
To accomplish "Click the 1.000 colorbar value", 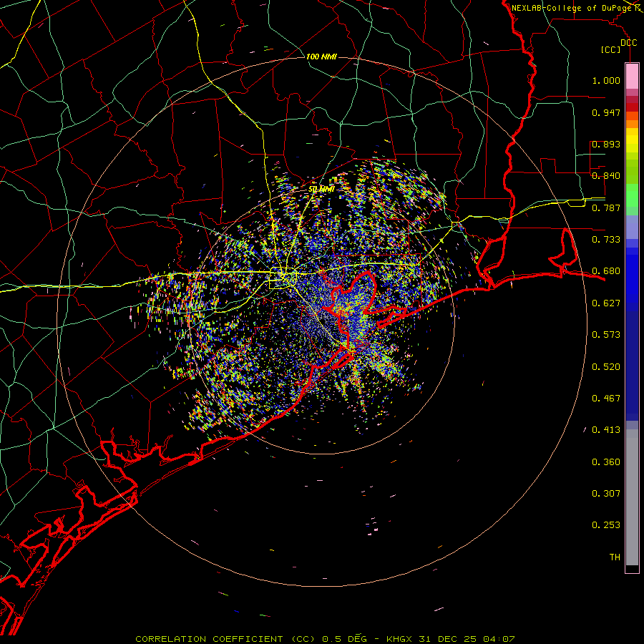I will point(606,80).
